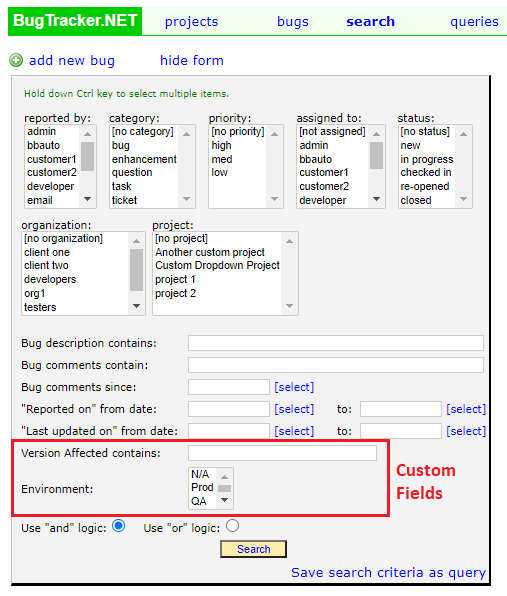Image resolution: width=507 pixels, height=596 pixels.
Task: Select testers in organization list
Action: 40,308
